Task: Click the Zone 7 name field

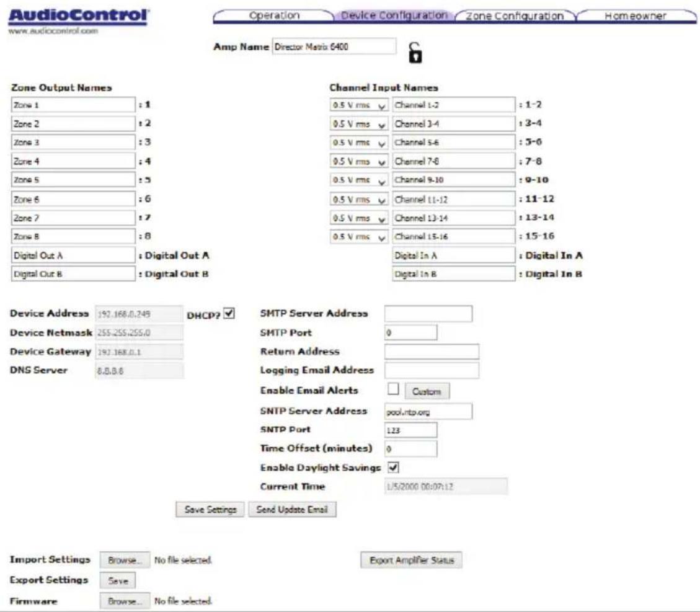Action: click(x=73, y=218)
